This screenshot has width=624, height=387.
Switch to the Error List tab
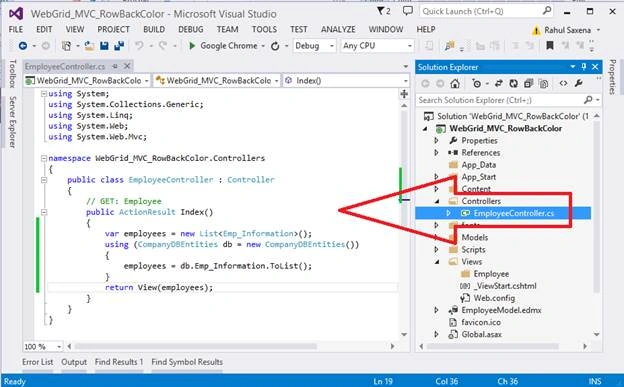pos(37,362)
